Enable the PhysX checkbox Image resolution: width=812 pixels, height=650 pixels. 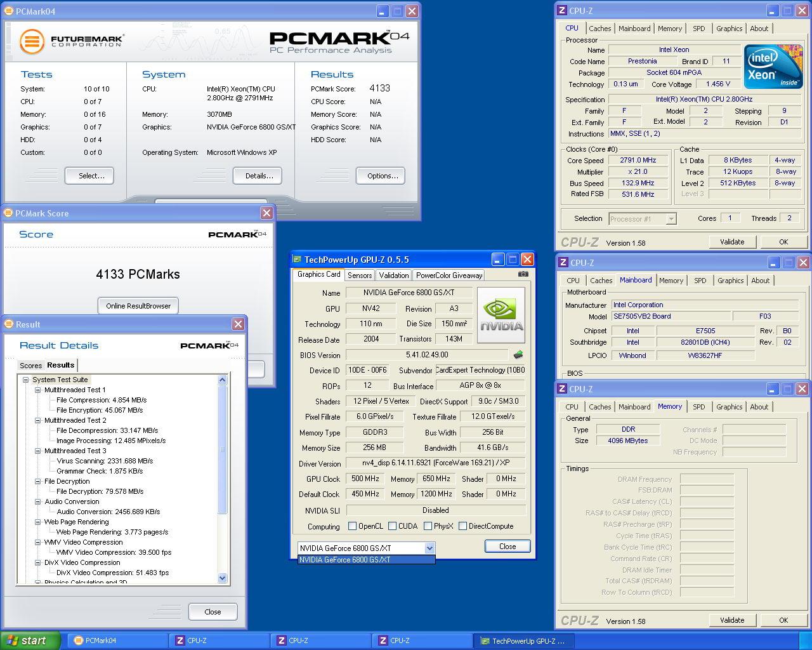428,526
